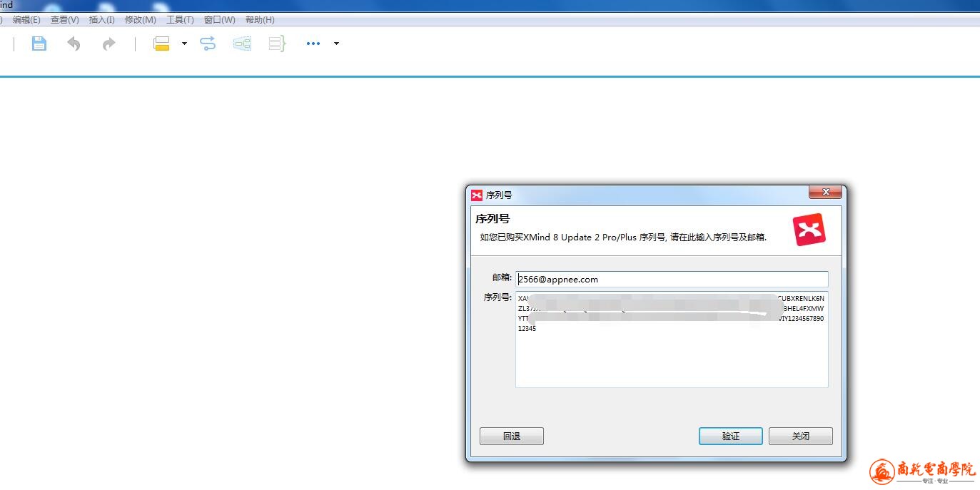980x490 pixels.
Task: Click the Undo arrow icon
Action: 74,44
